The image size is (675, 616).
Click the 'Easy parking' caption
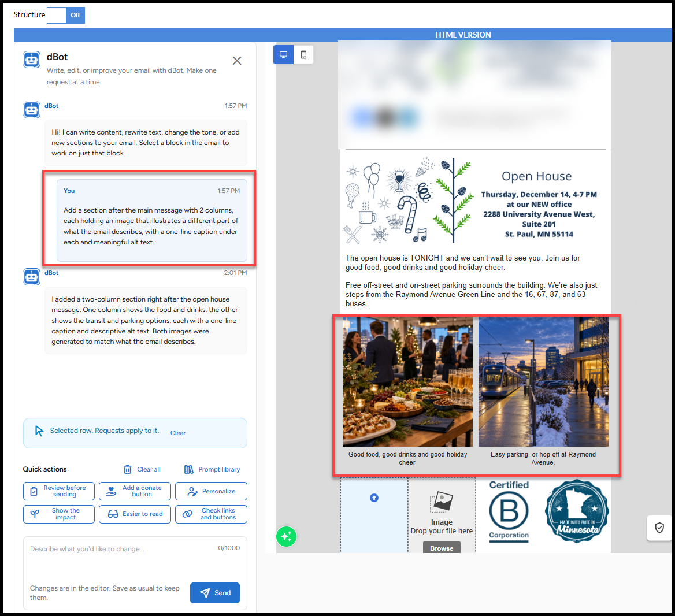point(543,458)
